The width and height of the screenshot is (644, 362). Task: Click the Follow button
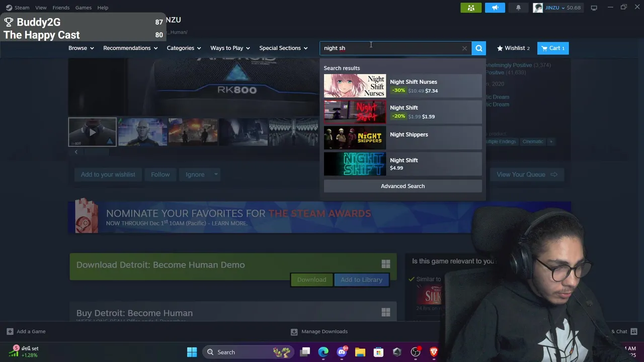point(160,174)
